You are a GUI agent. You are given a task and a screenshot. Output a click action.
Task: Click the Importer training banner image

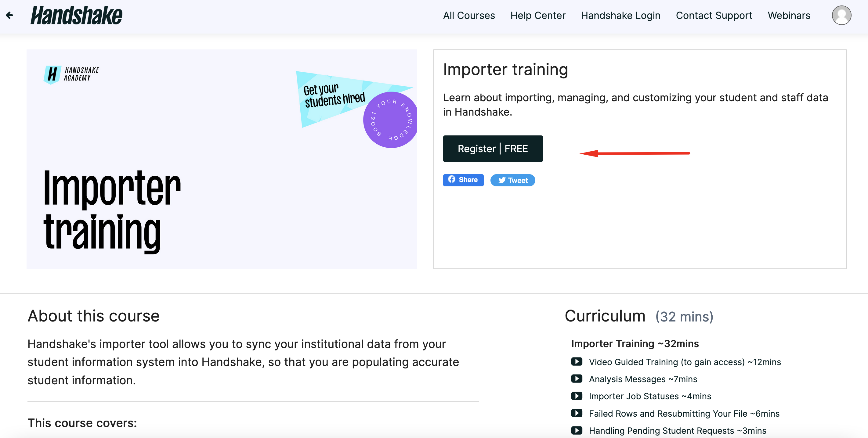coord(222,159)
